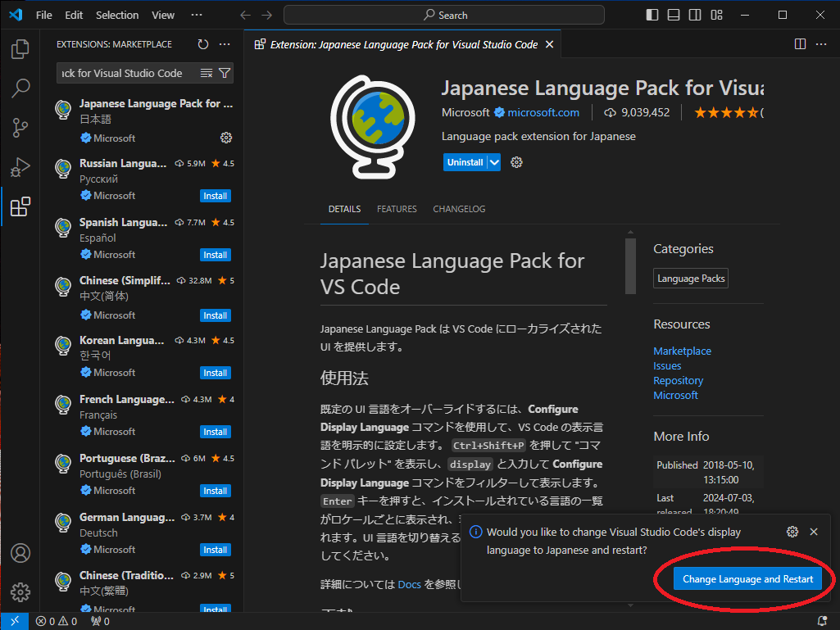
Task: Open the Accounts icon in activity bar
Action: [x=20, y=553]
